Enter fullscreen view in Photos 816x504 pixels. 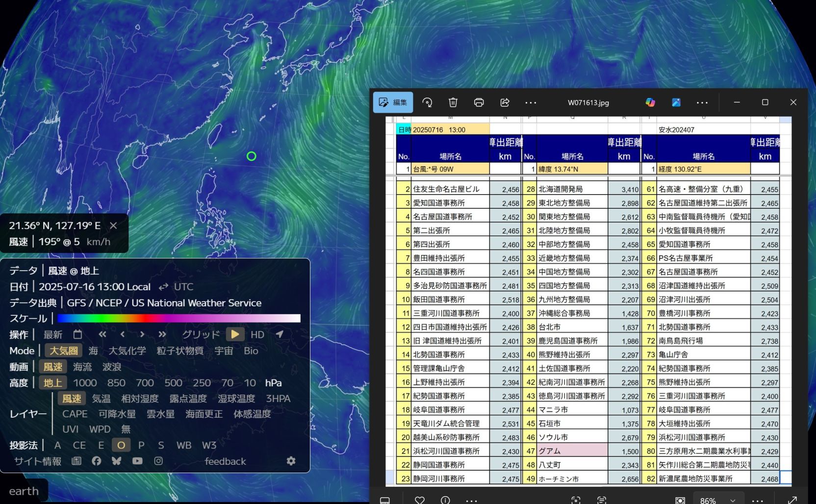coord(792,500)
